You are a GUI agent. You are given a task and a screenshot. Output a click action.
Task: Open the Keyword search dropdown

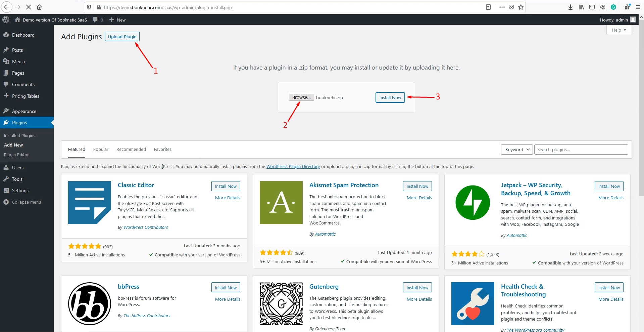[x=516, y=150]
